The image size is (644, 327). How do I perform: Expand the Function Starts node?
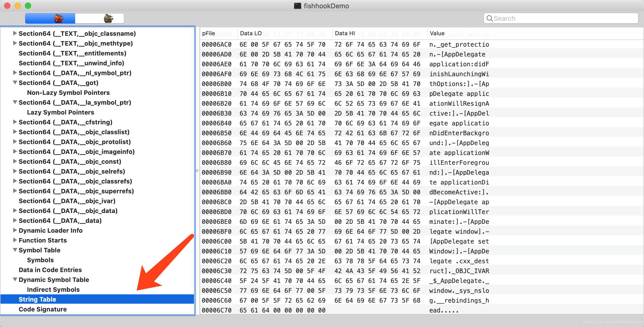tap(15, 240)
